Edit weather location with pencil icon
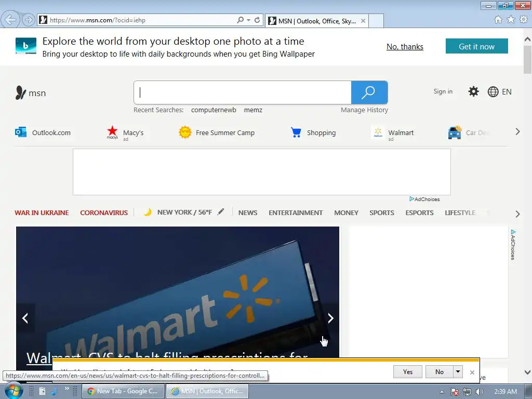This screenshot has height=399, width=532. (221, 212)
